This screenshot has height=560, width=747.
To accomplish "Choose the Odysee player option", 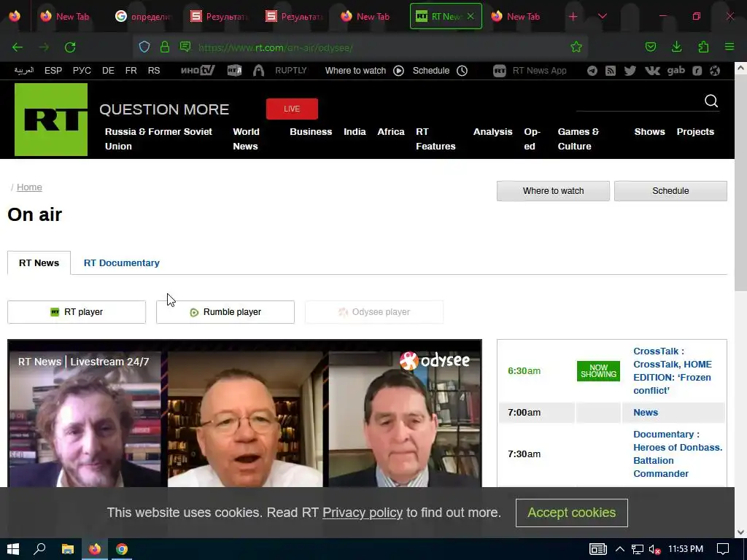I will coord(374,312).
